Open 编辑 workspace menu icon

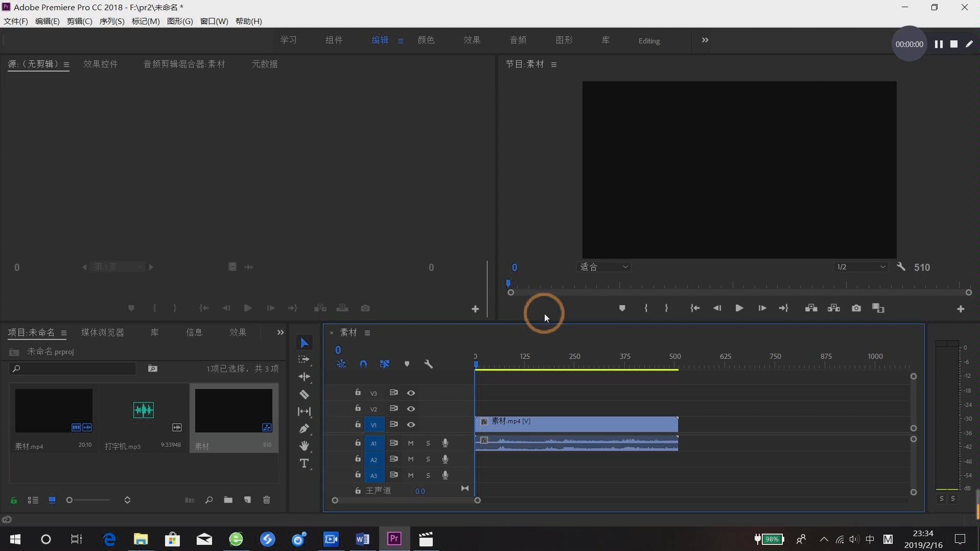(401, 41)
